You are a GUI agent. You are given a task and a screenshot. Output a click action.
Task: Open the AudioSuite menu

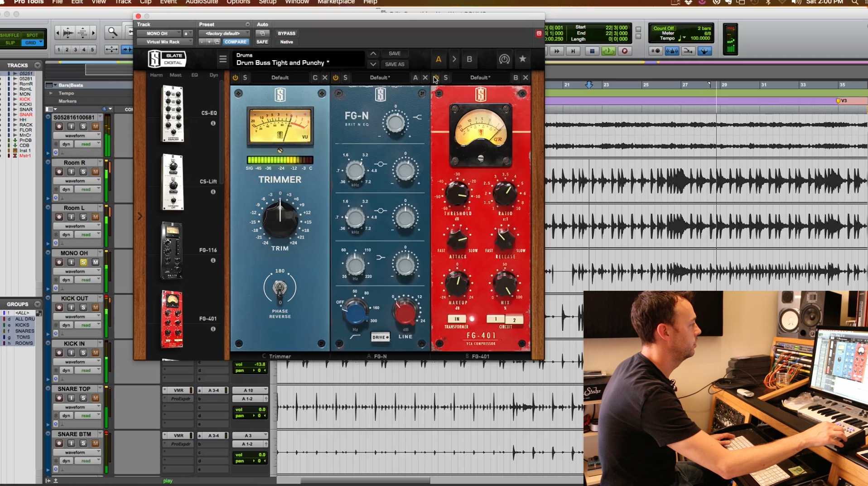[202, 2]
